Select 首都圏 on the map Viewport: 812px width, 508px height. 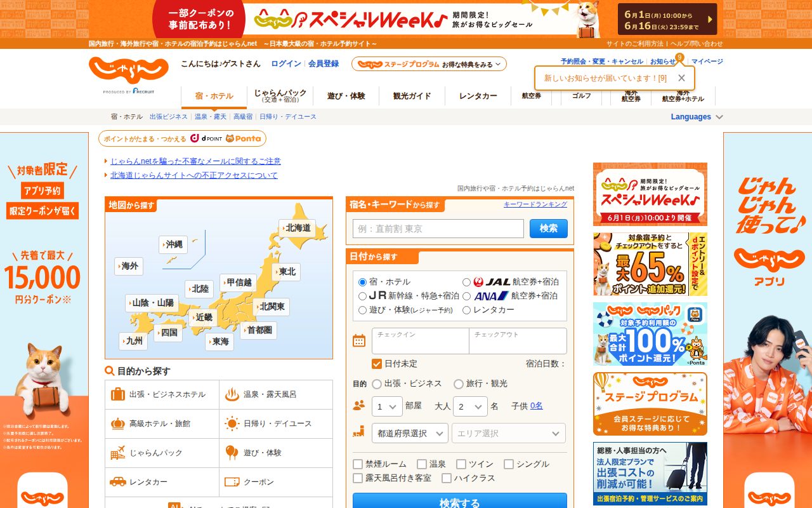259,330
